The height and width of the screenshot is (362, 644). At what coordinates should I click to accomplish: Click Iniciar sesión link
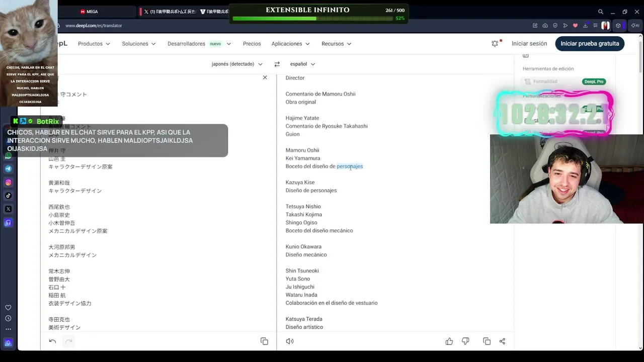click(529, 44)
